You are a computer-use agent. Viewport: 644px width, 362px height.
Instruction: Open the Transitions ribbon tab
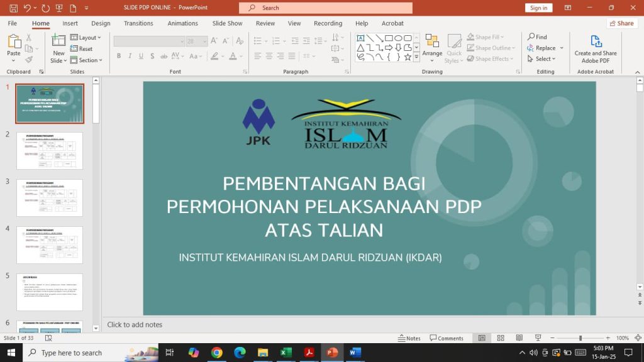coord(138,23)
